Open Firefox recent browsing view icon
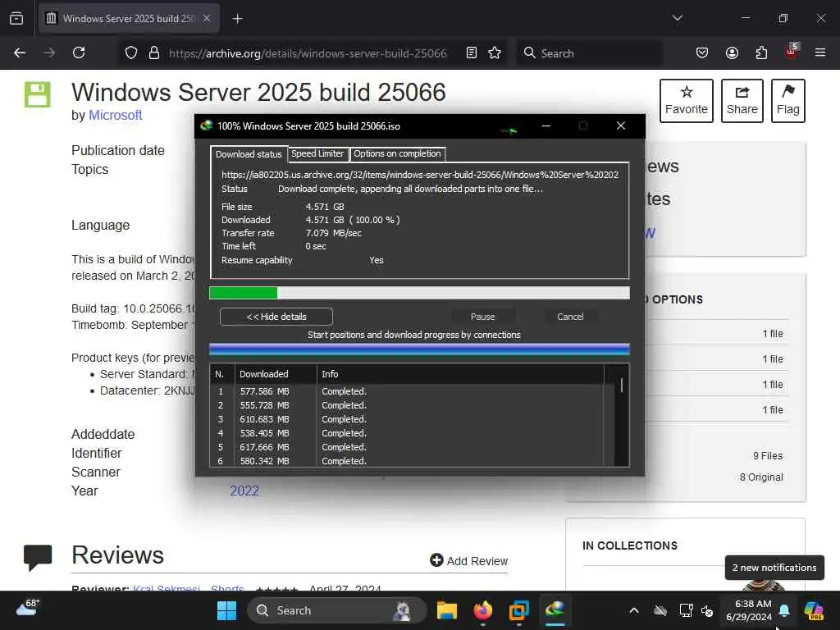The image size is (840, 630). pos(16,18)
